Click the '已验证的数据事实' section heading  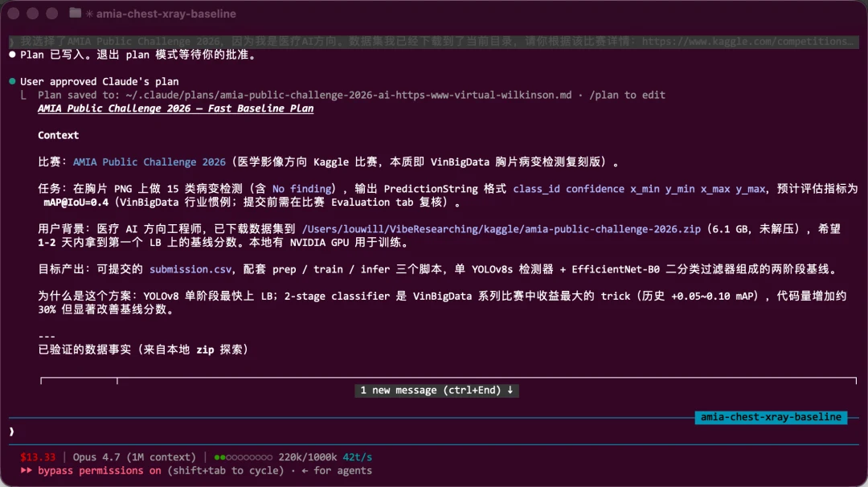click(x=143, y=350)
